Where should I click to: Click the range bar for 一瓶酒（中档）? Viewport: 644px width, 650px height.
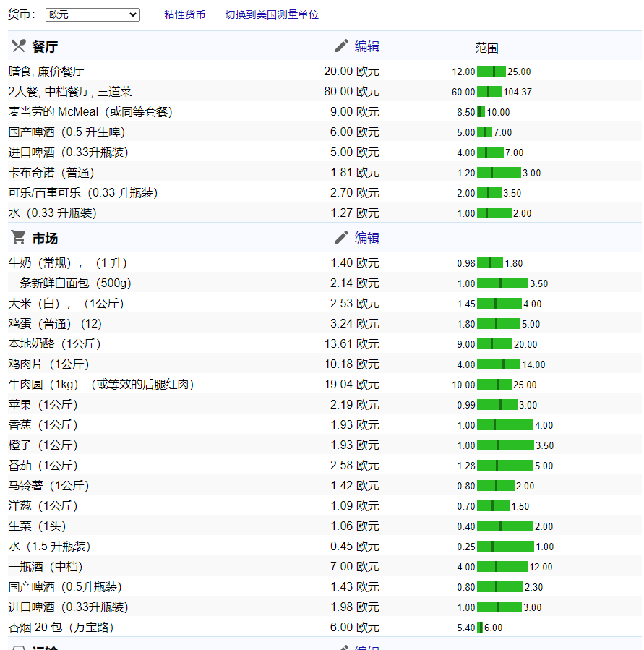502,567
